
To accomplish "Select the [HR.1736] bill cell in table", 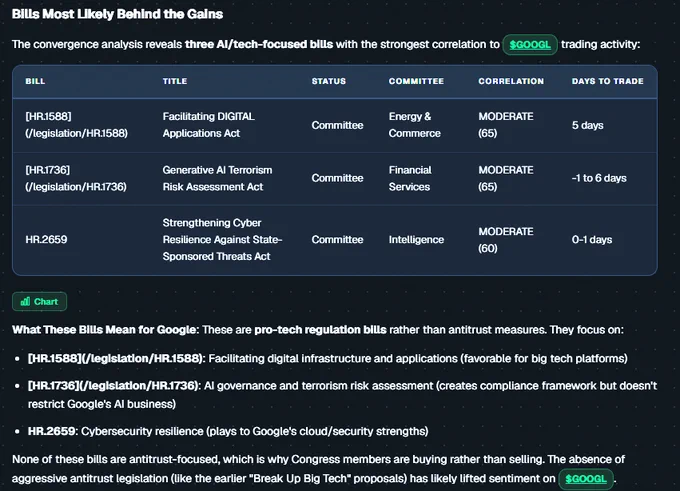I will 76,178.
